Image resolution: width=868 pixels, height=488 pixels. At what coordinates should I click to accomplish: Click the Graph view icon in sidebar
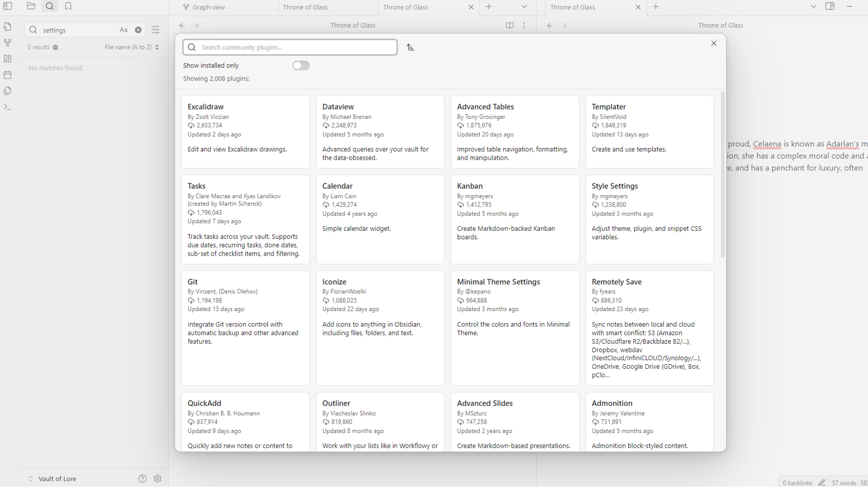[8, 42]
